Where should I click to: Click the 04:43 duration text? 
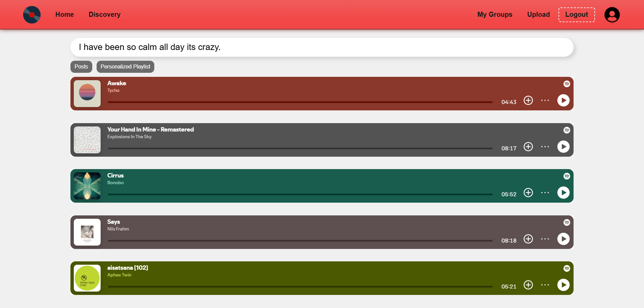509,102
